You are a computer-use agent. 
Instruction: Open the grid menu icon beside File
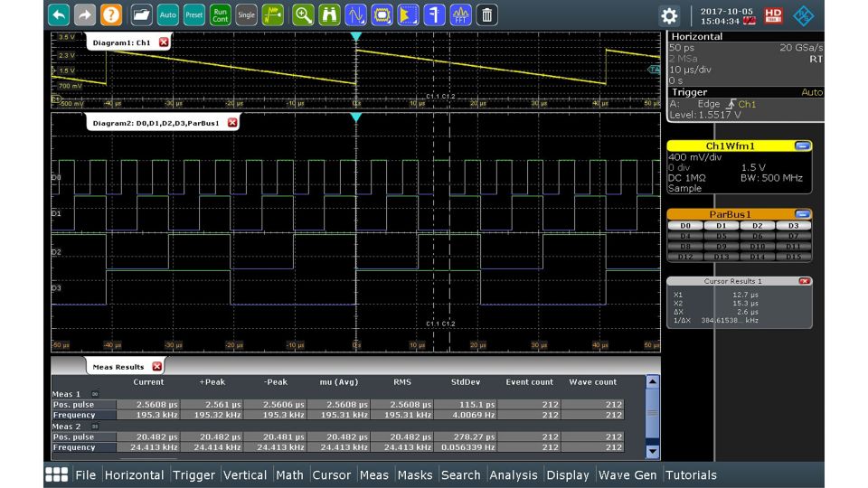pyautogui.click(x=56, y=474)
